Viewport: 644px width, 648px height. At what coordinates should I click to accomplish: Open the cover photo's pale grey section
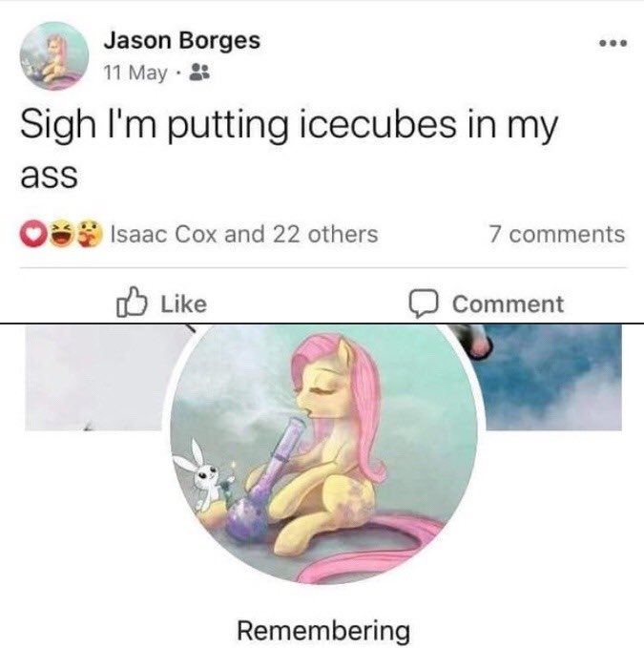click(x=95, y=377)
